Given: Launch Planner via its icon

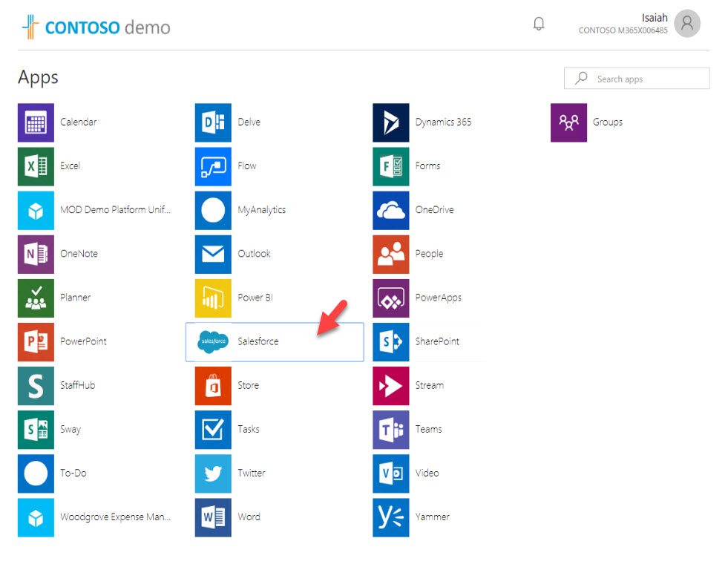Looking at the screenshot, I should tap(36, 298).
